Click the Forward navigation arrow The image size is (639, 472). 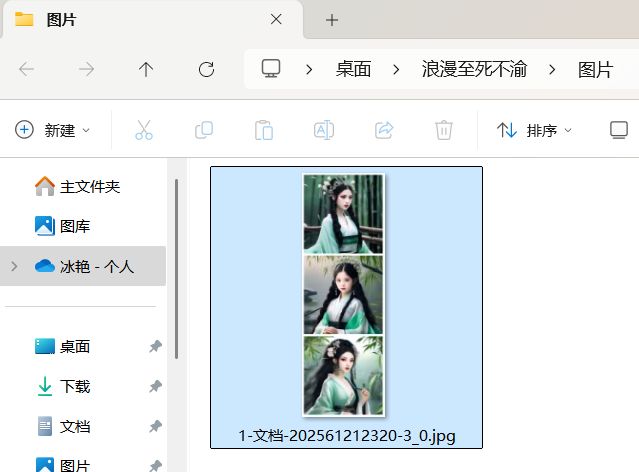point(86,69)
